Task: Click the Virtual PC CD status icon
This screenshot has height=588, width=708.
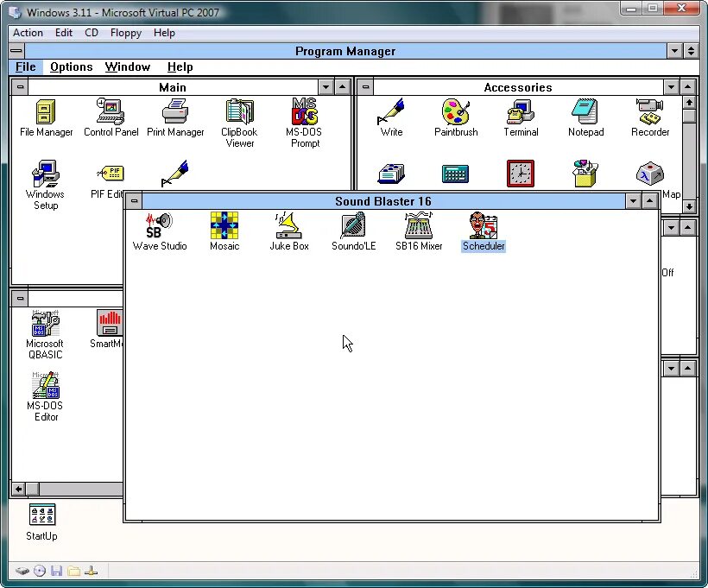Action: point(40,572)
